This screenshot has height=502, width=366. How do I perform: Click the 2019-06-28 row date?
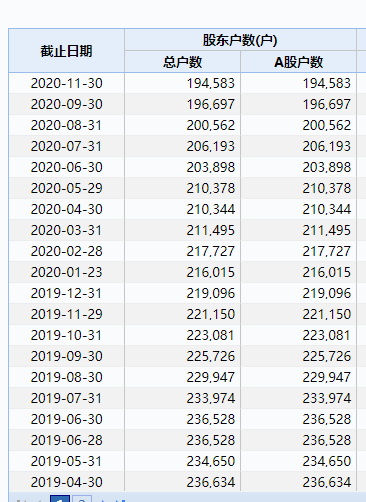click(x=66, y=440)
